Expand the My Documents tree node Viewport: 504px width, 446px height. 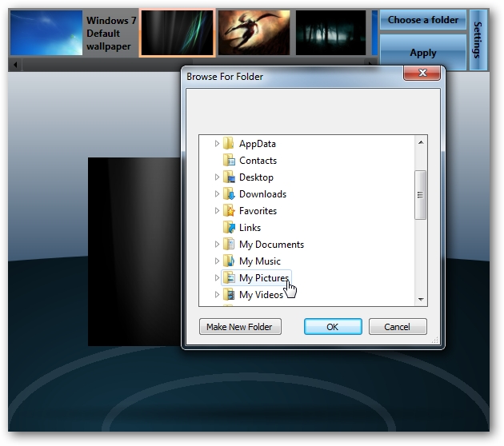pyautogui.click(x=217, y=244)
